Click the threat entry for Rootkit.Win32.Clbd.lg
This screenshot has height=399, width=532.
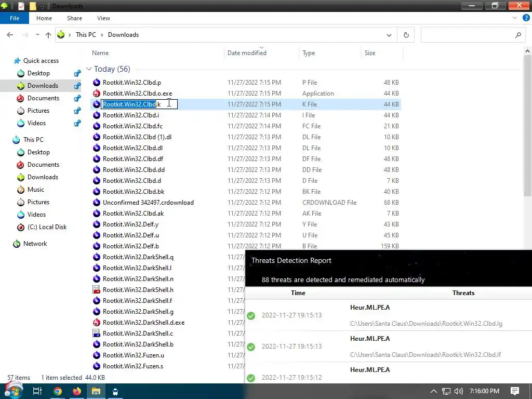pyautogui.click(x=389, y=315)
